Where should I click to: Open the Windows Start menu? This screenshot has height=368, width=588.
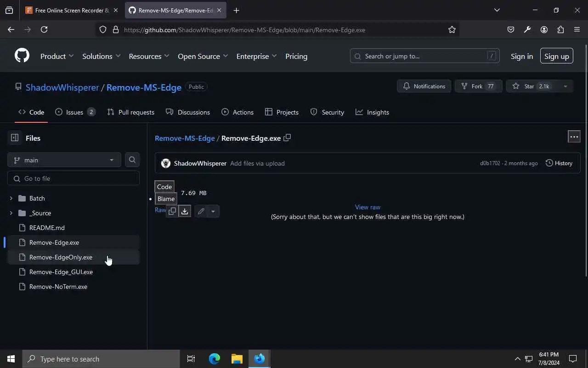[x=11, y=359]
